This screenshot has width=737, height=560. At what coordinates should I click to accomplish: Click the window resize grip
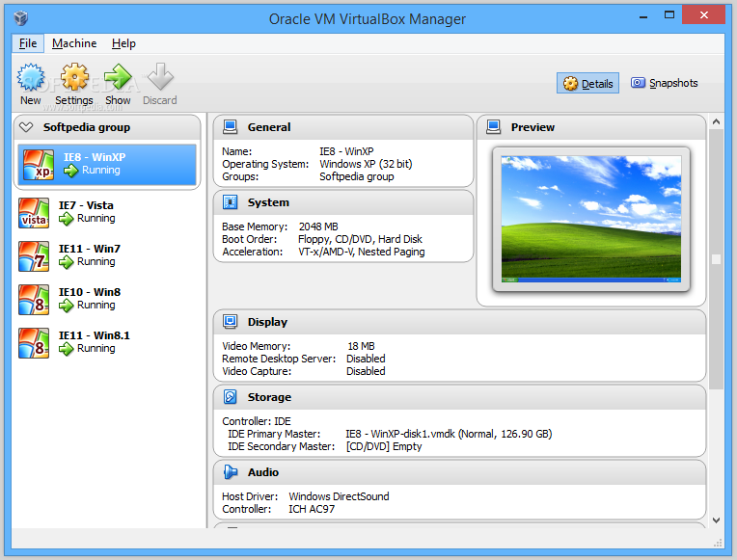[x=718, y=543]
